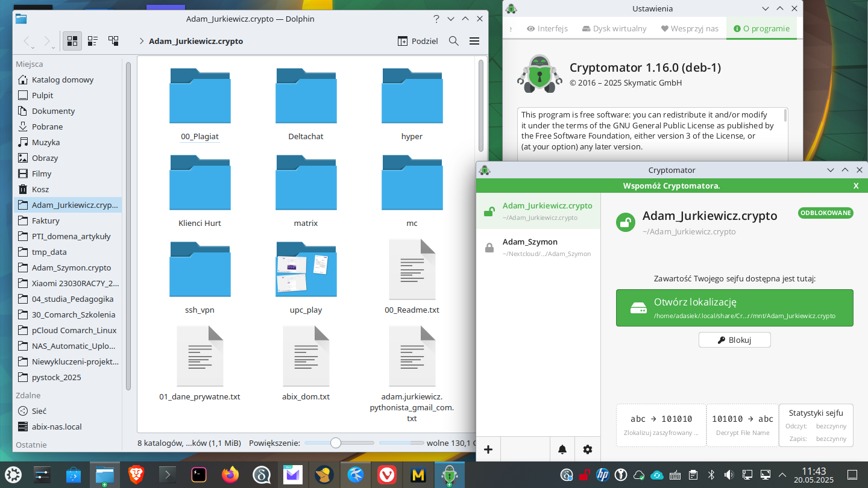This screenshot has width=868, height=488.
Task: Click the Dolphin file view vertical scrollbar
Action: (x=480, y=105)
